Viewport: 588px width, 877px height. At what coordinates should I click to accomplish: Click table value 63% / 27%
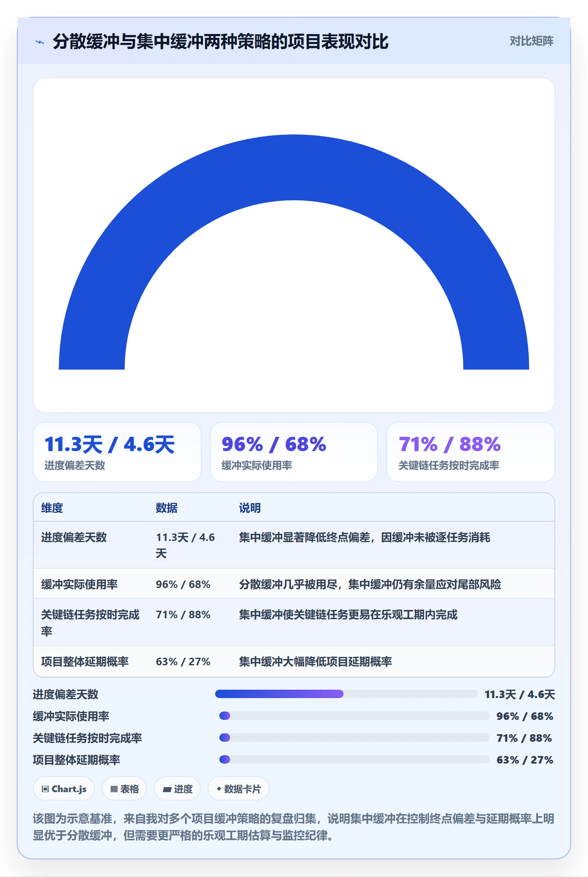[183, 662]
